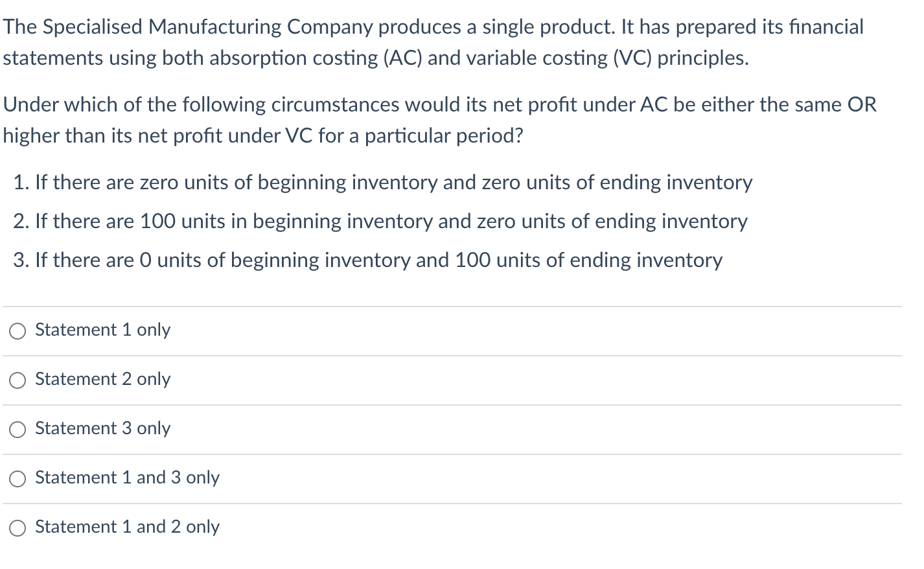Click the first paragraph about Specialised Manufacturing Company

click(x=433, y=41)
